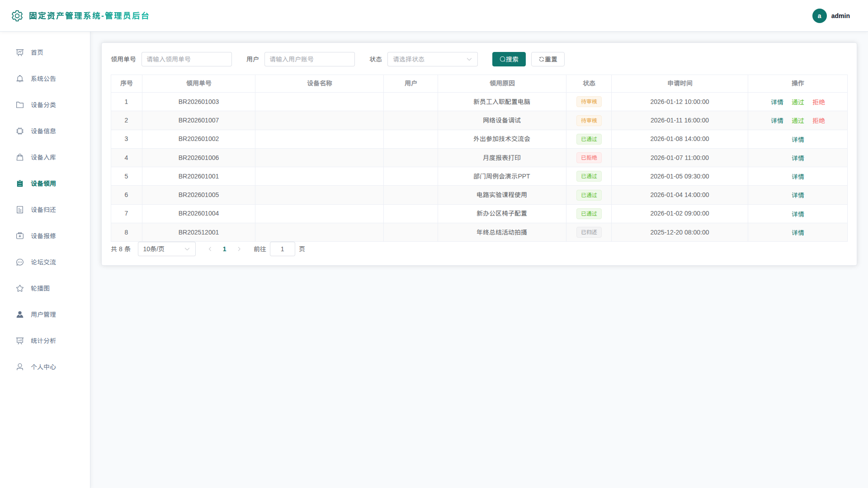Click the page jump number input
Screen dimensions: 868x488
282,249
